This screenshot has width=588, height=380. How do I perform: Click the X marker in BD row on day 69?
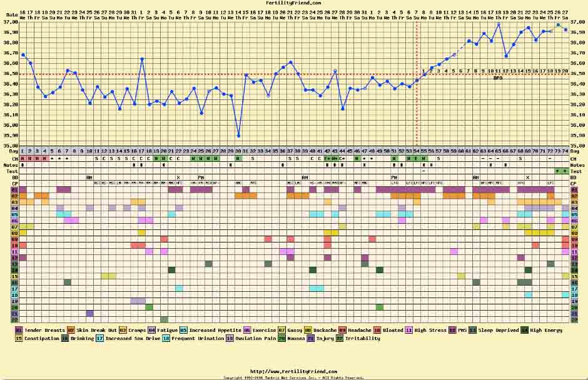pyautogui.click(x=528, y=177)
